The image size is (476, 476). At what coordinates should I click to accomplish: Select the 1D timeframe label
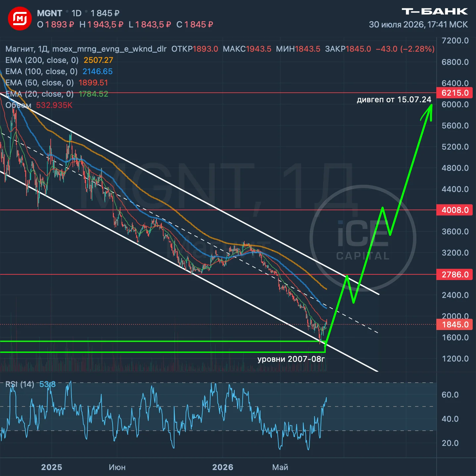pyautogui.click(x=76, y=13)
